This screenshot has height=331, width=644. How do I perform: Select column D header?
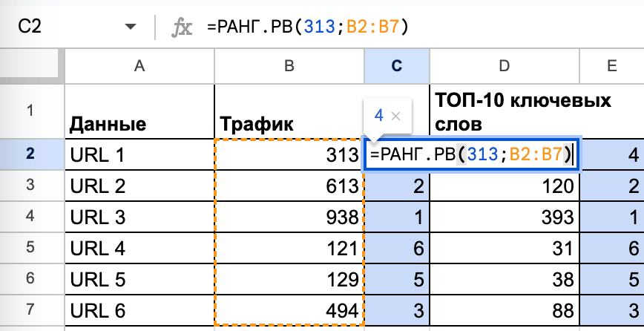coord(505,67)
